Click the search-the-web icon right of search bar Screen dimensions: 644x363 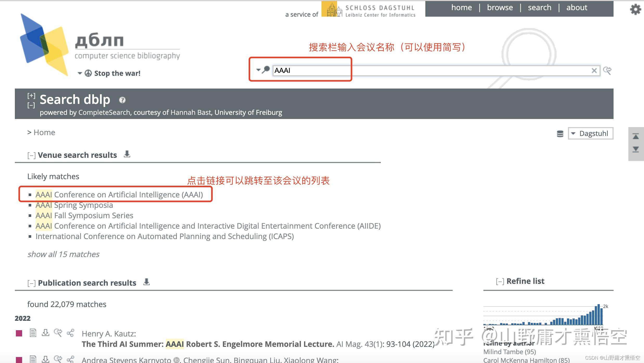607,71
